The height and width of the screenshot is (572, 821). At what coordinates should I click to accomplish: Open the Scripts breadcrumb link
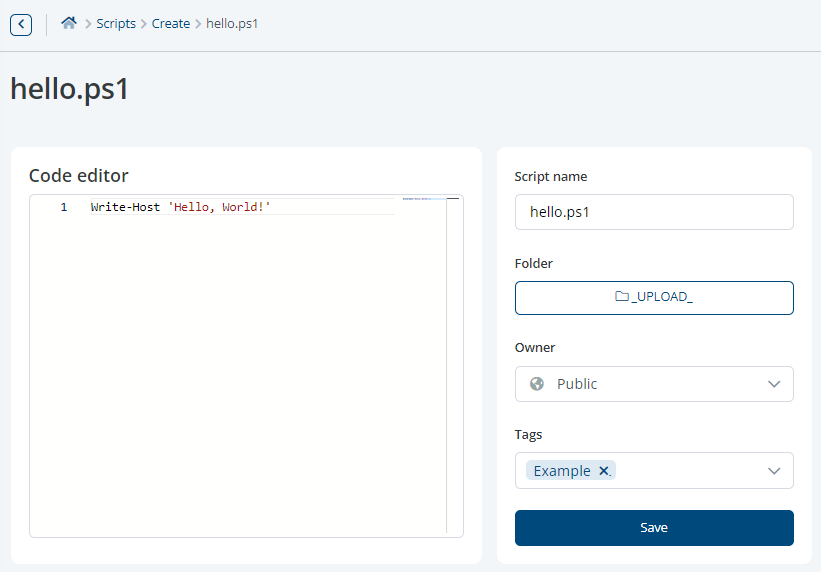(116, 24)
